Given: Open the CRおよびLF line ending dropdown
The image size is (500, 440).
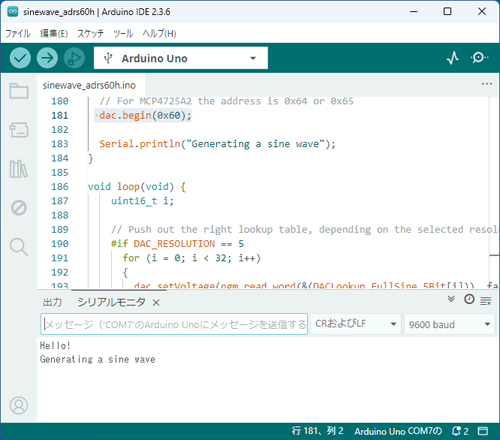Looking at the screenshot, I should 355,324.
